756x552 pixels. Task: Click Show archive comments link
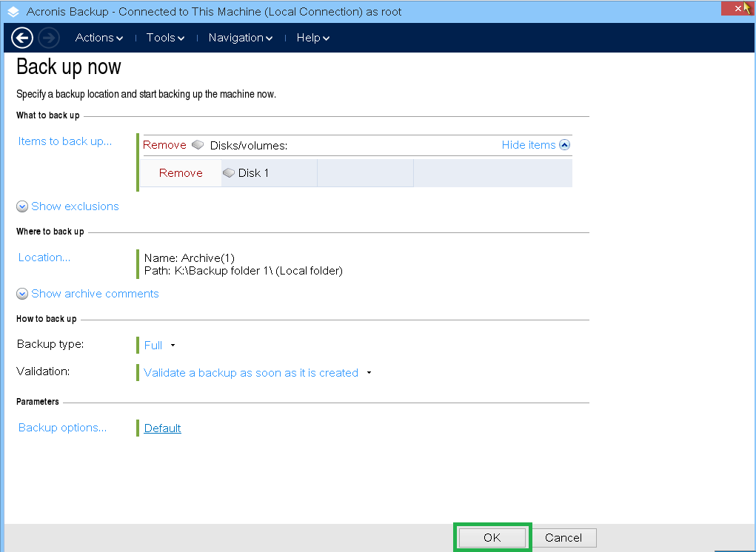tap(95, 294)
